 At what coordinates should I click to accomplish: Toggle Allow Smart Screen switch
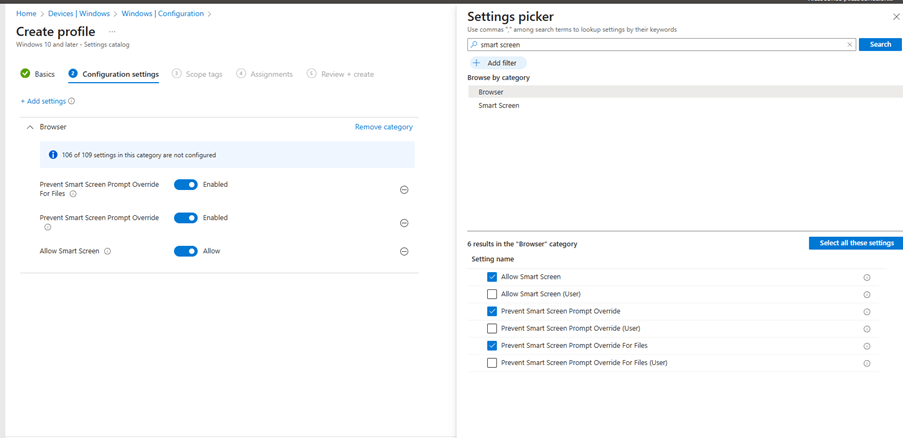186,252
